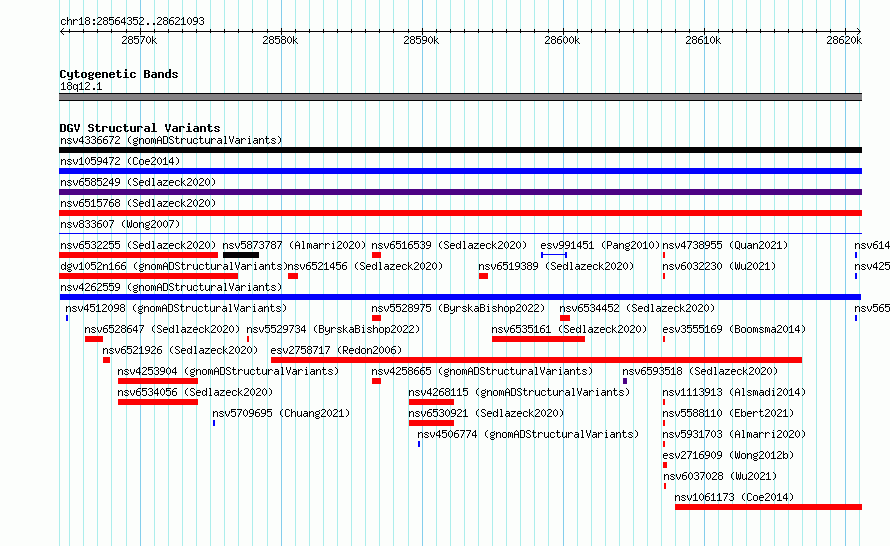Image resolution: width=890 pixels, height=546 pixels.
Task: Click the long blue nsv4262559 bar
Action: (460, 297)
